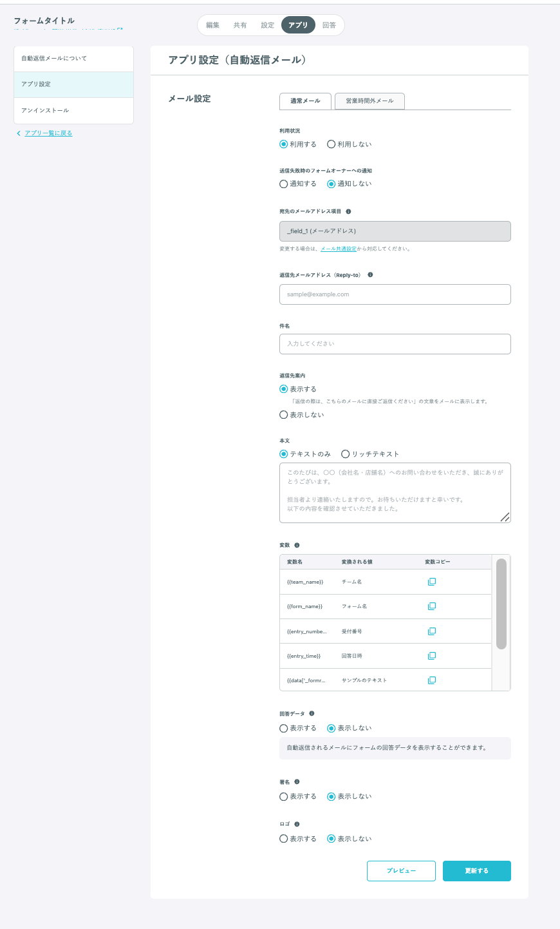Open the 回答 tab in top navigation
The height and width of the screenshot is (929, 560).
(x=329, y=25)
